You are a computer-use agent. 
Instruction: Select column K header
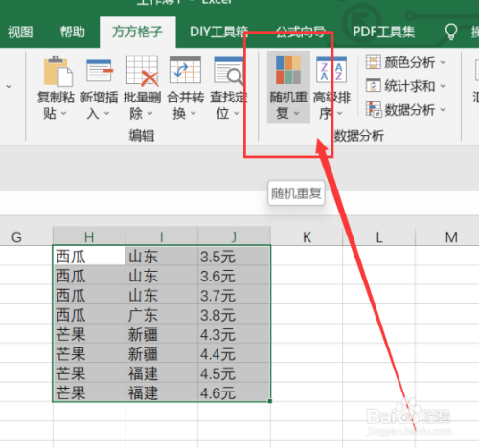[x=307, y=236]
